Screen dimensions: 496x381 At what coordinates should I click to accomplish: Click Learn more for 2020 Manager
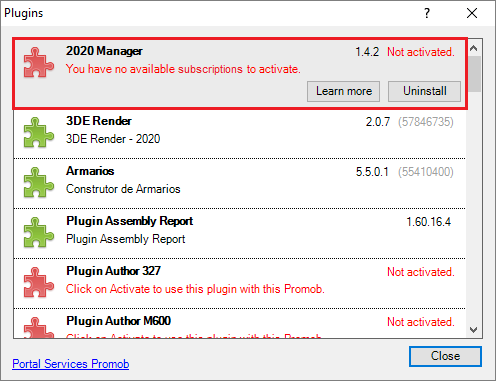[343, 91]
